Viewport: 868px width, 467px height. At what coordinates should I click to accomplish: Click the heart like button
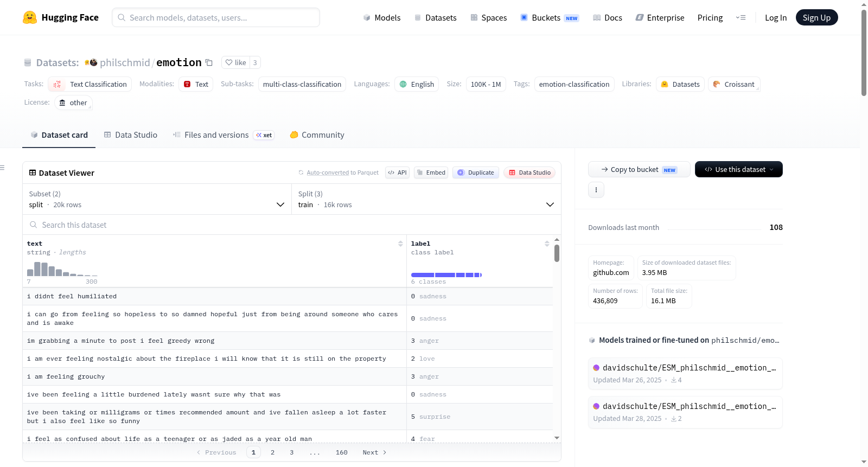pyautogui.click(x=235, y=62)
